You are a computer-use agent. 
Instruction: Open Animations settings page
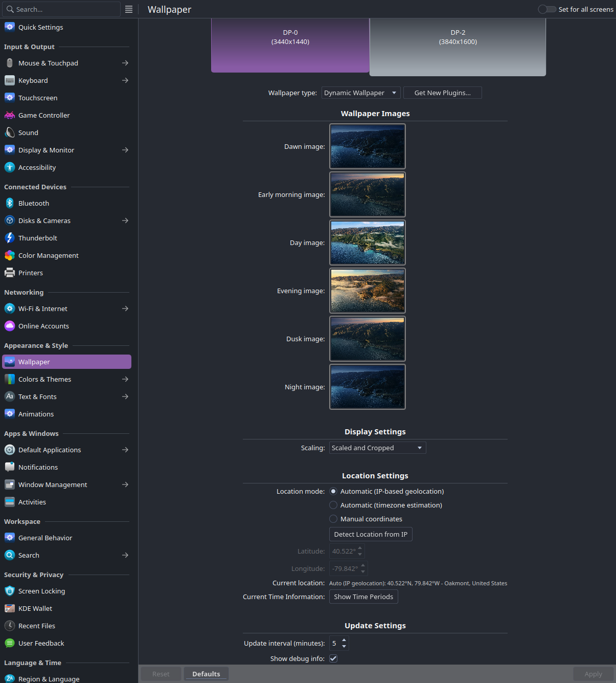(x=66, y=414)
